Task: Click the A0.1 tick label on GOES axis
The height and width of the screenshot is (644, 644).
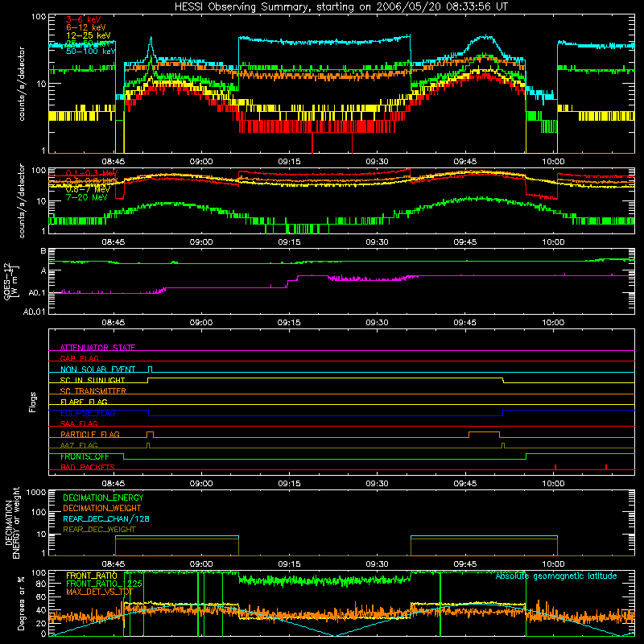Action: [37, 293]
